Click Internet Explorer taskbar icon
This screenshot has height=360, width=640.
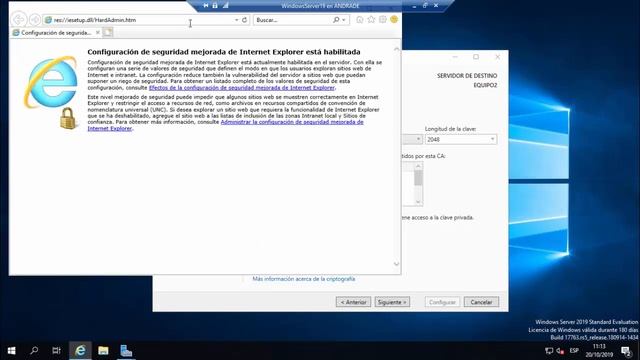coord(80,351)
